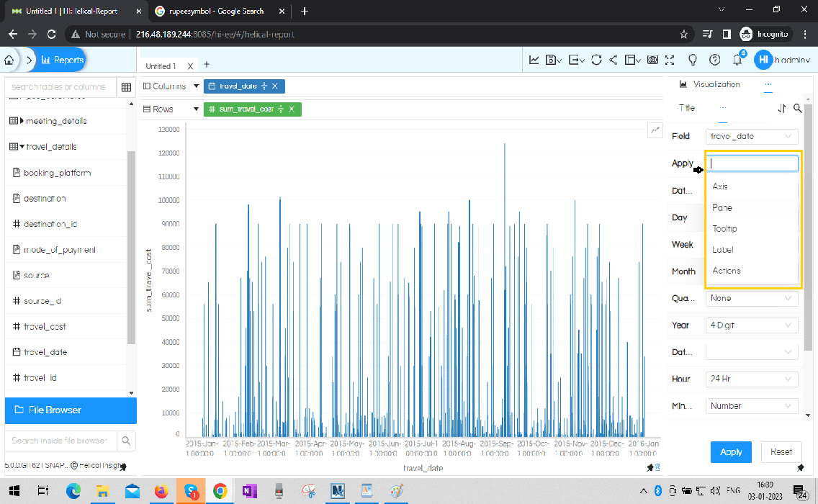Collapse the travel_details table
The height and width of the screenshot is (504, 818).
point(22,147)
